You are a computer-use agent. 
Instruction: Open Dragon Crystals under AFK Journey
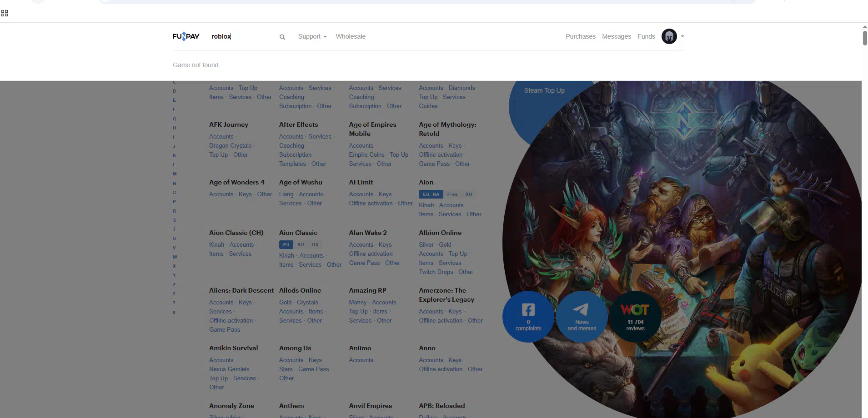230,146
